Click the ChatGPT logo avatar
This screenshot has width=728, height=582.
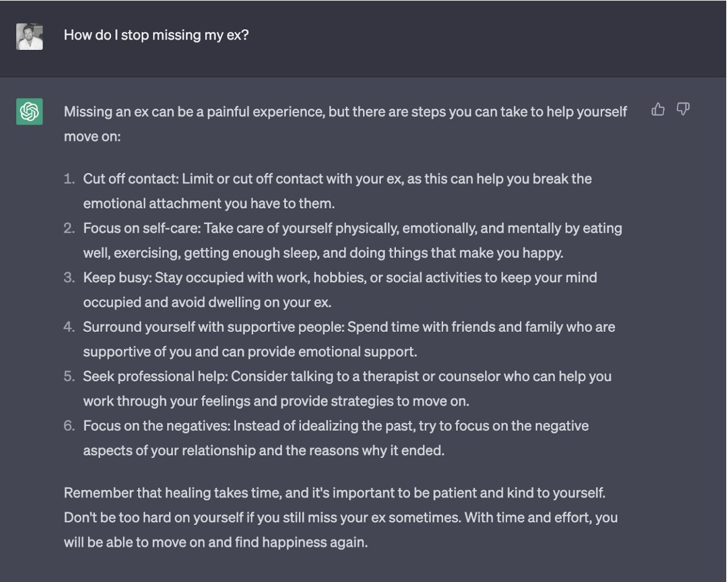(x=29, y=111)
